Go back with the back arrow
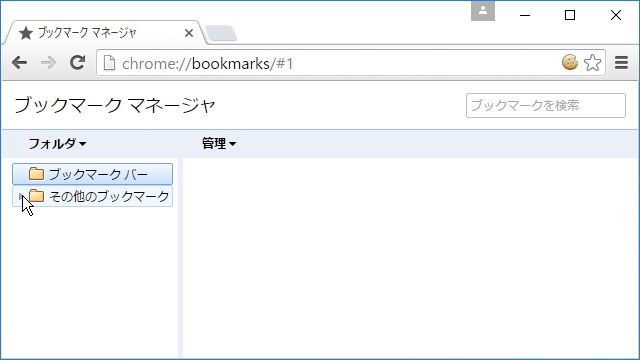Viewport: 640px width, 360px height. point(19,63)
